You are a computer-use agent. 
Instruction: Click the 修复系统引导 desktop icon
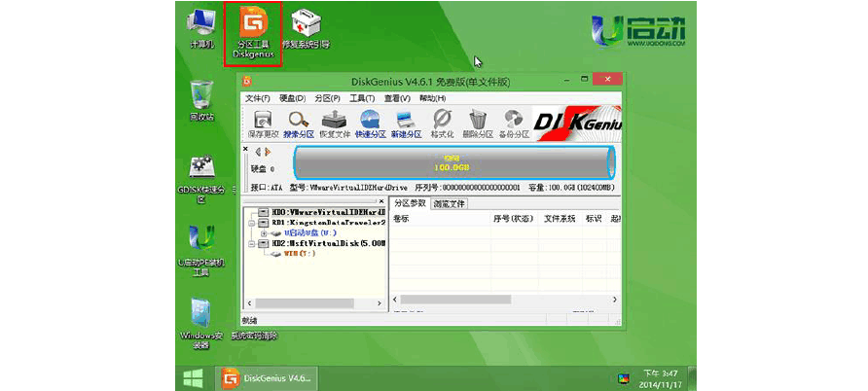(307, 29)
